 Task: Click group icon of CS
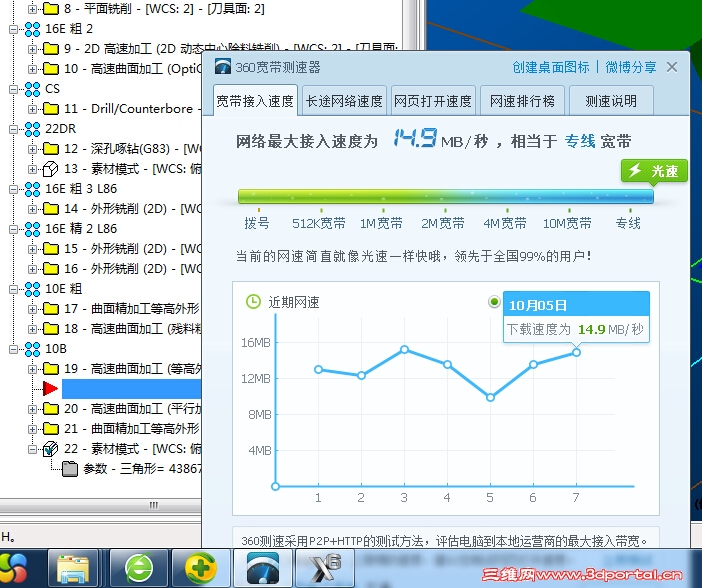tap(32, 89)
